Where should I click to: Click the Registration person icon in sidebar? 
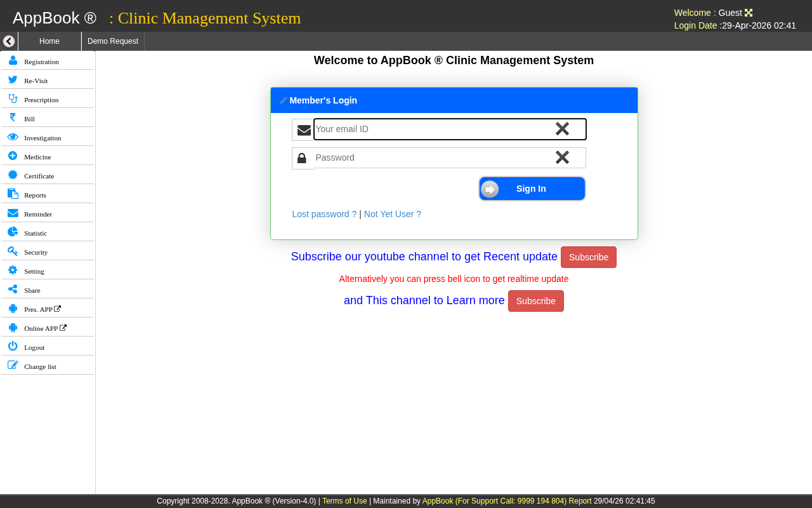pos(13,60)
